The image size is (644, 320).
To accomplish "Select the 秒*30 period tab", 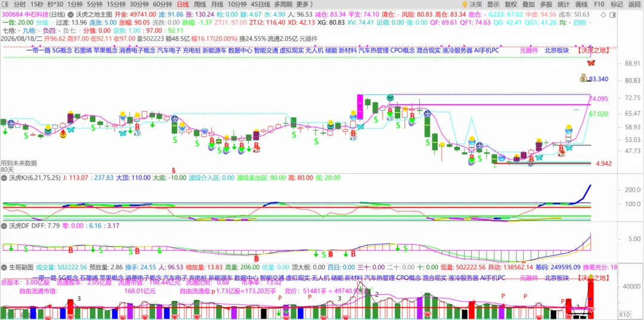I will [x=55, y=5].
